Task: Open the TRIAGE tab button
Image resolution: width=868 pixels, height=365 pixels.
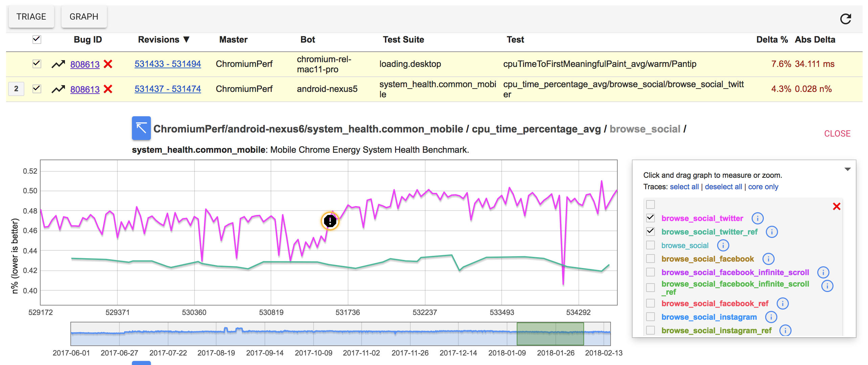Action: 31,17
